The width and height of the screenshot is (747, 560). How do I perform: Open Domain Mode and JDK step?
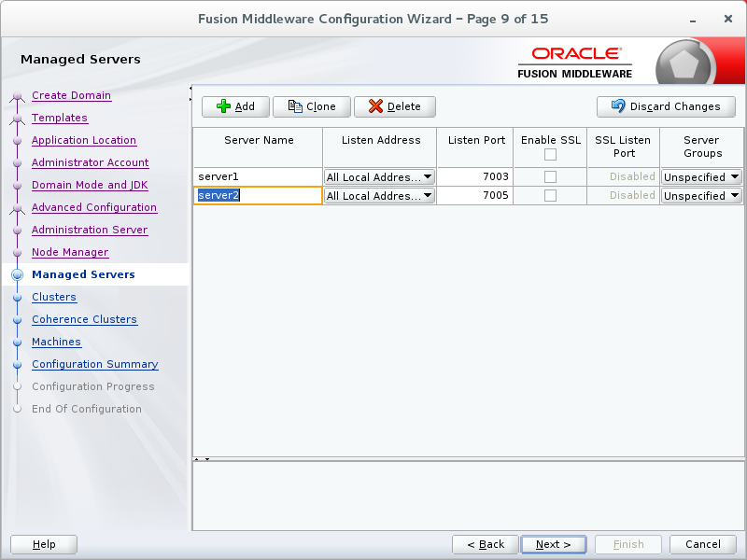(90, 185)
